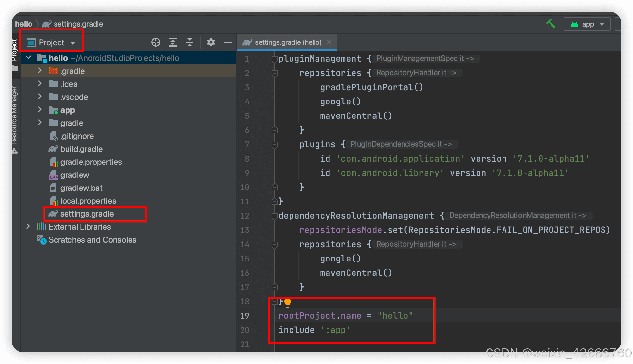The image size is (633, 364).
Task: Select the local.properties file
Action: pos(88,201)
